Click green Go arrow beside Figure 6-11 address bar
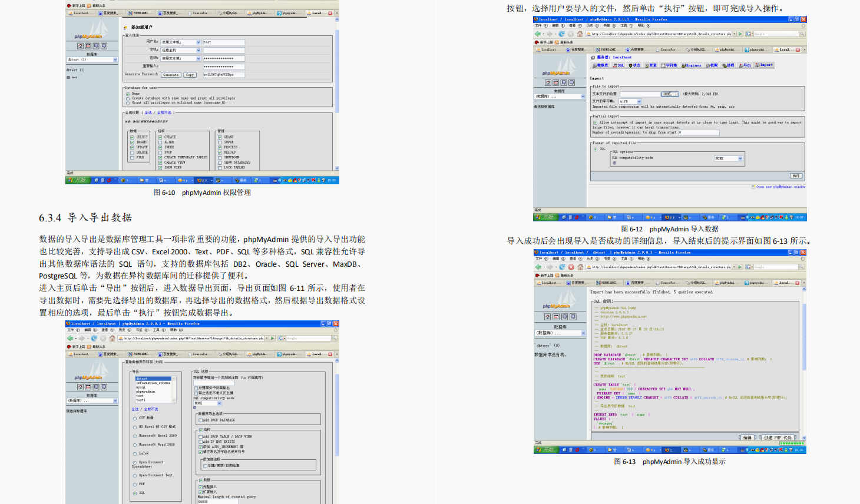This screenshot has width=860, height=504. [x=272, y=339]
